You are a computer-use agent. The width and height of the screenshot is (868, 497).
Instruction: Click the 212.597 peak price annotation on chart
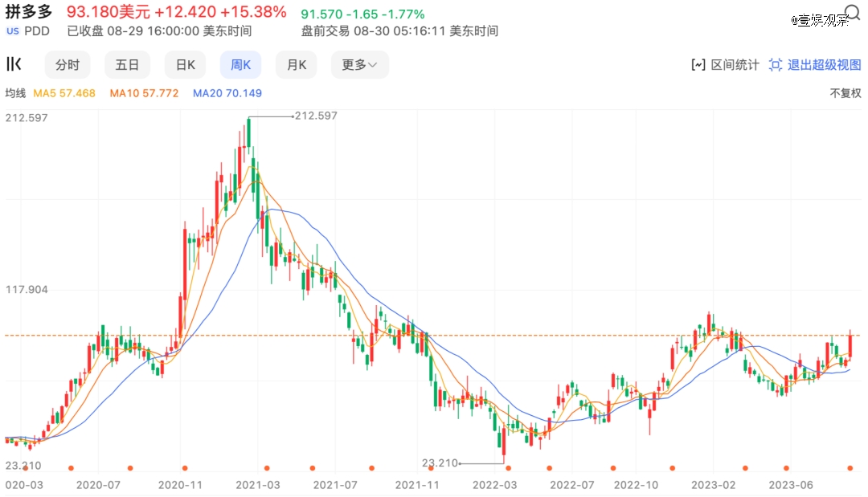click(316, 116)
